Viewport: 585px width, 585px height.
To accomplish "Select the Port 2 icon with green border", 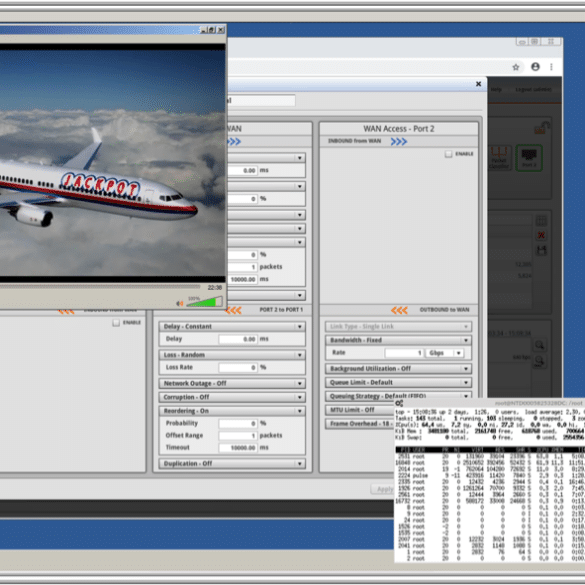I will (x=529, y=158).
